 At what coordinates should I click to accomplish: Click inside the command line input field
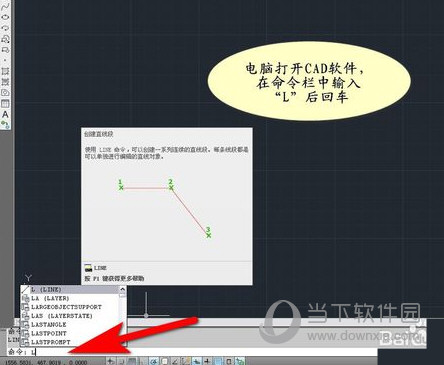tap(192, 352)
